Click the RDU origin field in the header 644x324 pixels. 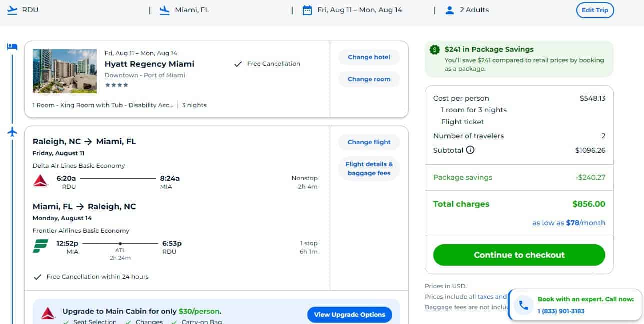tap(30, 10)
